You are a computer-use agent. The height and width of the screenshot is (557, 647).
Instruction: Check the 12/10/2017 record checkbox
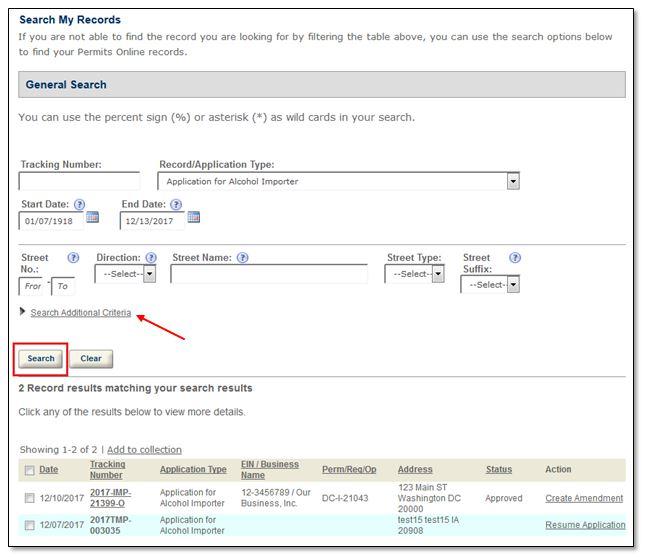click(29, 498)
